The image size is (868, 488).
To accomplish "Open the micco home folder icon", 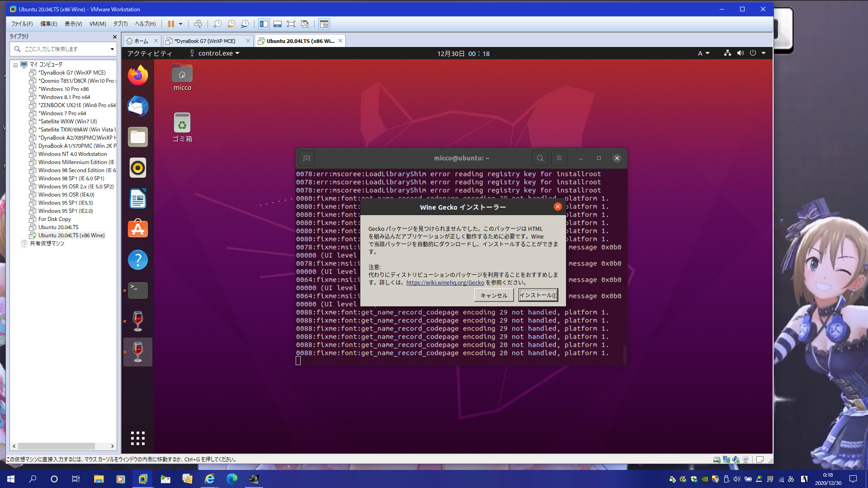I will [182, 78].
